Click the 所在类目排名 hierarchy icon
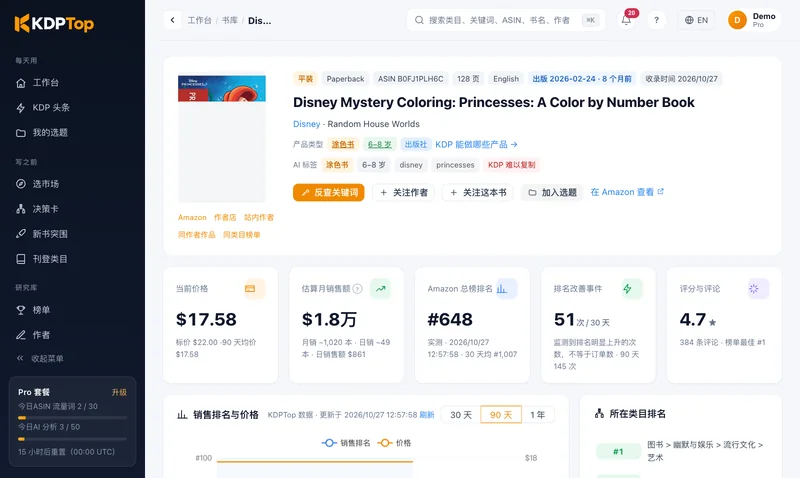This screenshot has width=800, height=478. pos(599,414)
